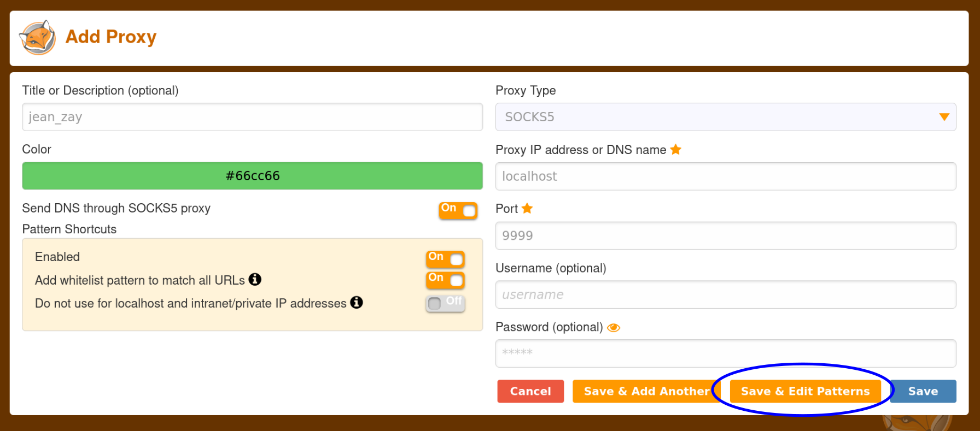Focus the Title or Description field
980x431 pixels.
click(252, 117)
